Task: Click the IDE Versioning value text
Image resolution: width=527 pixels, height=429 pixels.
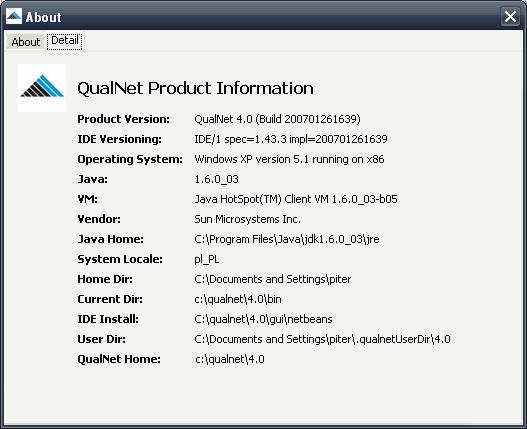Action: pyautogui.click(x=291, y=139)
